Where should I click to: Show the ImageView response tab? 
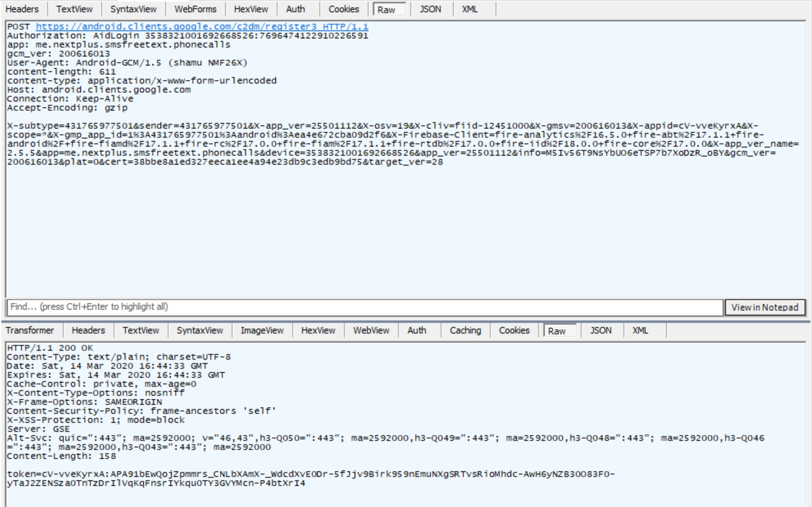click(262, 331)
